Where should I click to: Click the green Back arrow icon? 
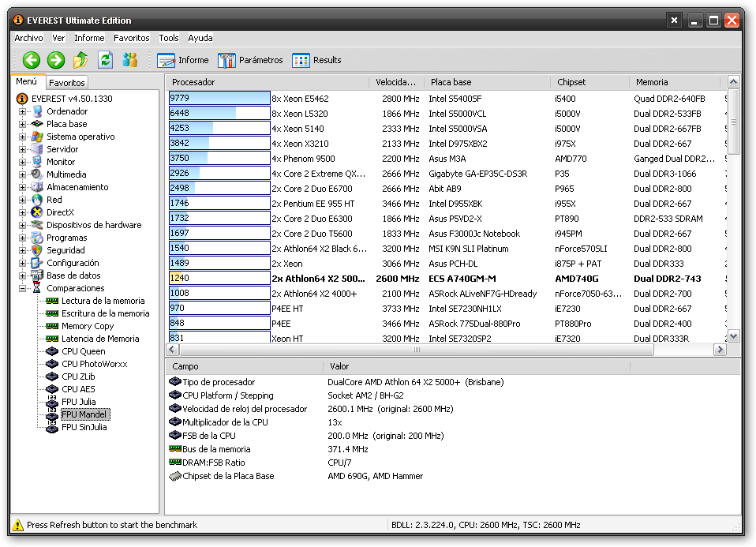31,60
